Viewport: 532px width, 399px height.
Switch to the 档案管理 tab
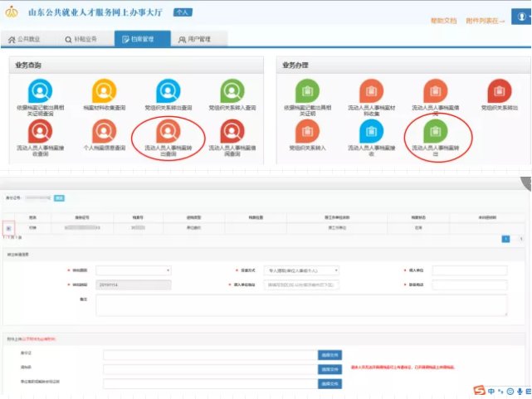(x=140, y=39)
